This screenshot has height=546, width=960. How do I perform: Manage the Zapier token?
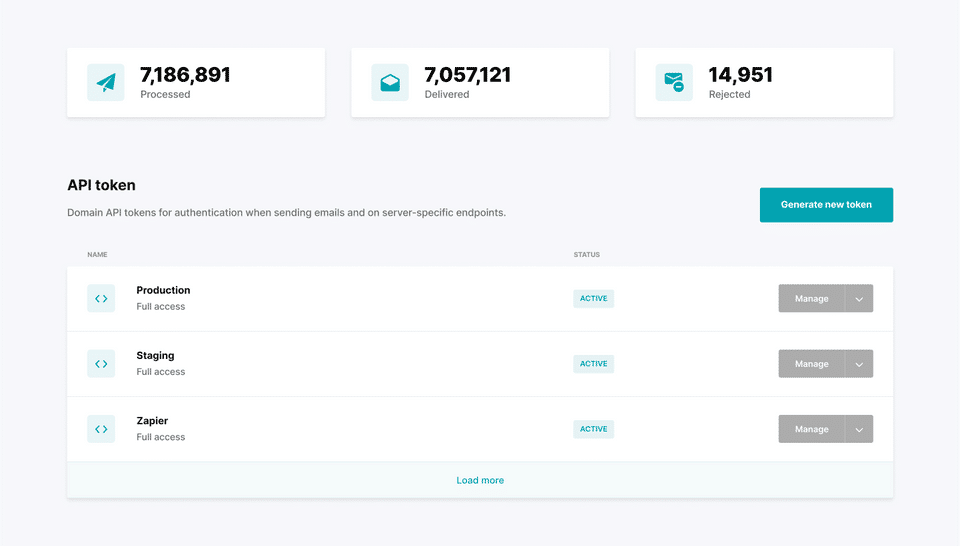pyautogui.click(x=812, y=429)
